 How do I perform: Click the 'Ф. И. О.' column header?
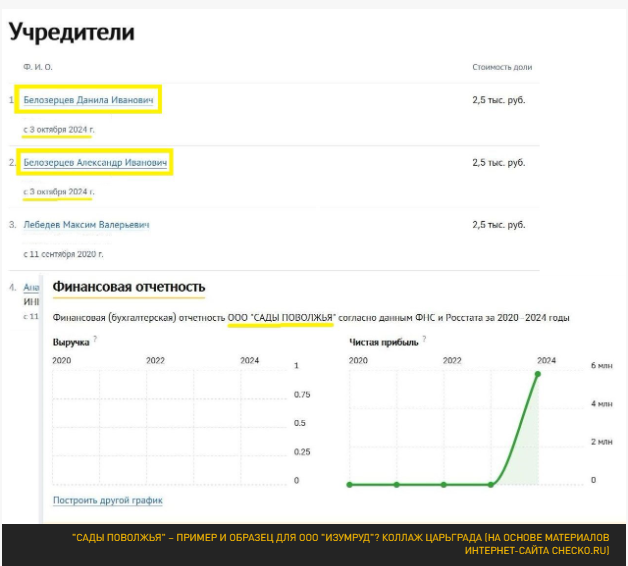click(37, 67)
